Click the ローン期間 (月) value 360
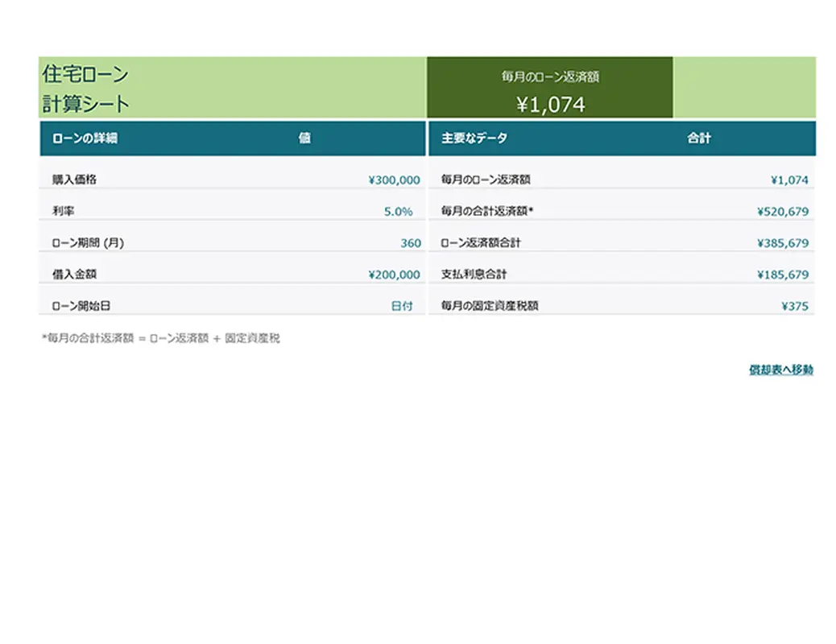Viewport: 836px width, 644px height. (x=410, y=243)
